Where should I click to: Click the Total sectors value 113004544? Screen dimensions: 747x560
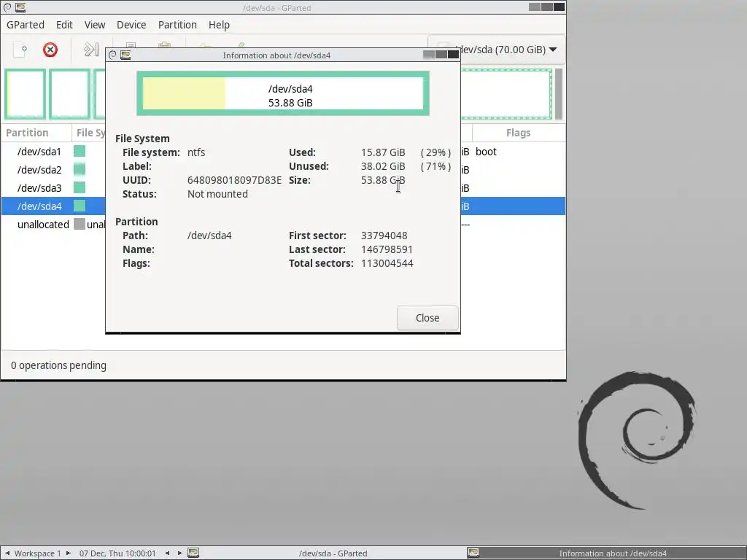(387, 263)
